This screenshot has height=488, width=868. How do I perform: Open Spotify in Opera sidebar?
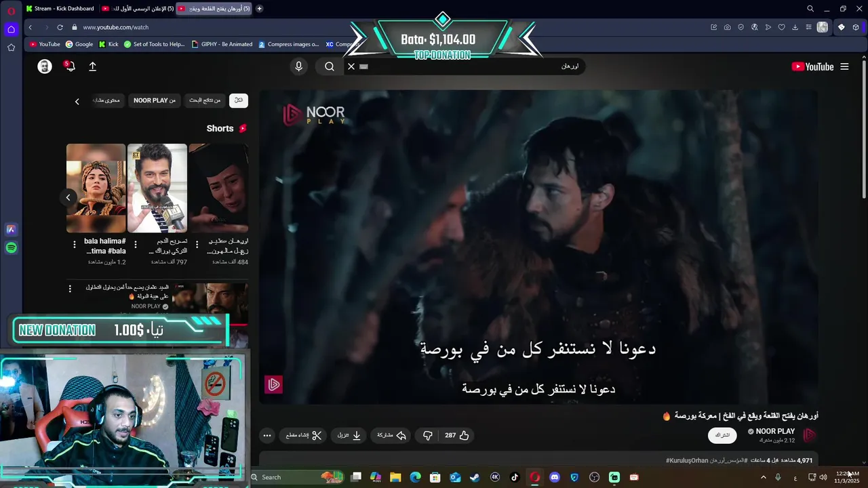pos(11,248)
